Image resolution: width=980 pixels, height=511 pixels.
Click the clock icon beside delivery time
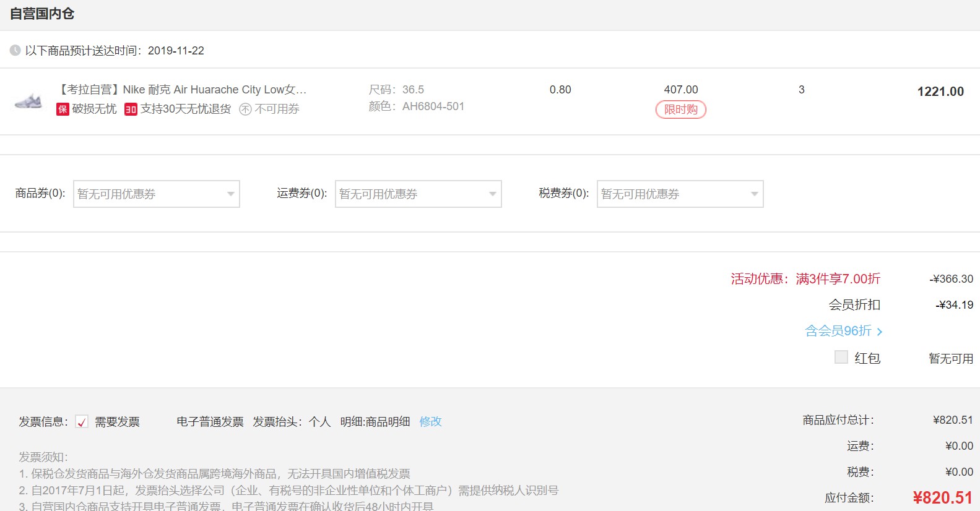15,50
